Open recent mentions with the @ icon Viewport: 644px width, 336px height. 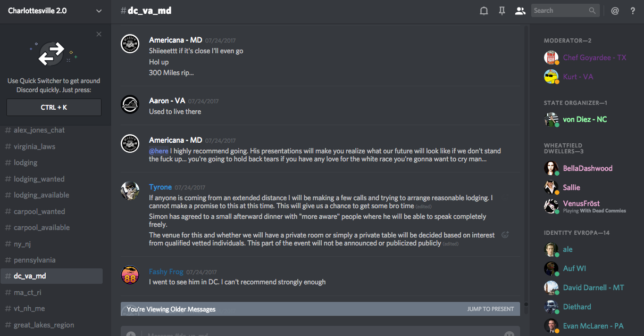coord(615,11)
